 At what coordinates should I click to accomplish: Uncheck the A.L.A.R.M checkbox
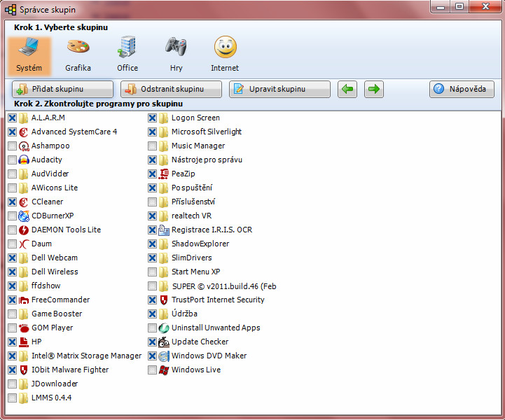coord(12,118)
